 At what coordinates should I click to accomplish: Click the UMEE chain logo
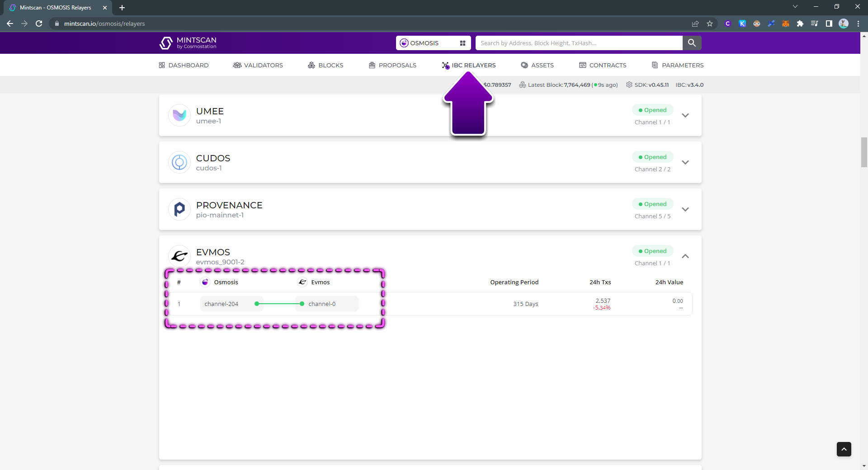coord(179,115)
